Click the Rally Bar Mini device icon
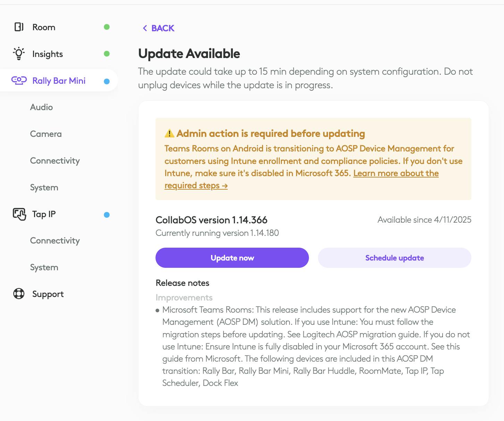This screenshot has width=504, height=421. [19, 81]
